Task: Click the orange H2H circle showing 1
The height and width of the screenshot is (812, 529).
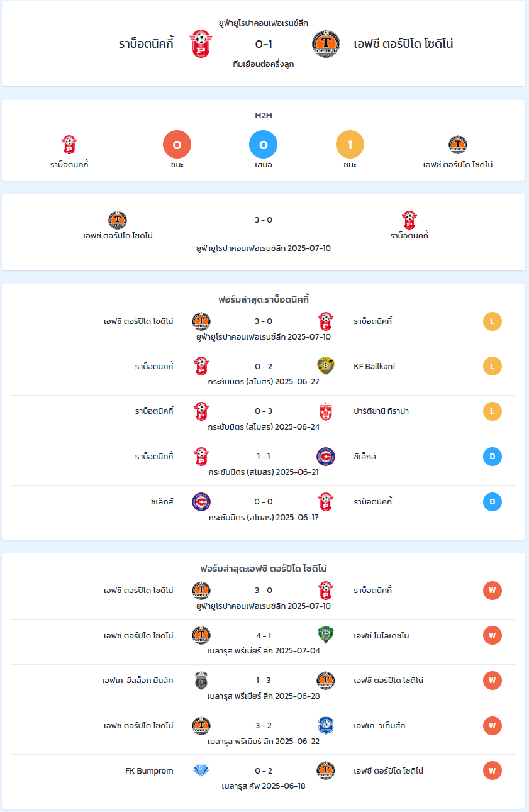Action: pyautogui.click(x=350, y=145)
